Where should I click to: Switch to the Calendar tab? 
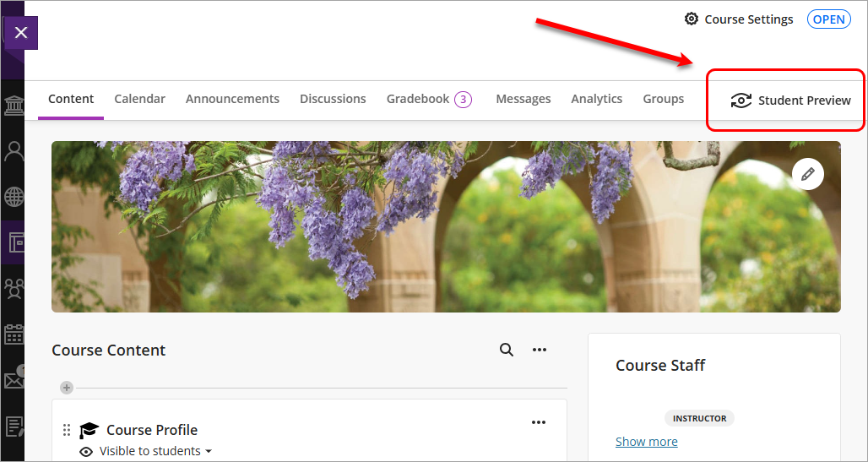[x=139, y=99]
